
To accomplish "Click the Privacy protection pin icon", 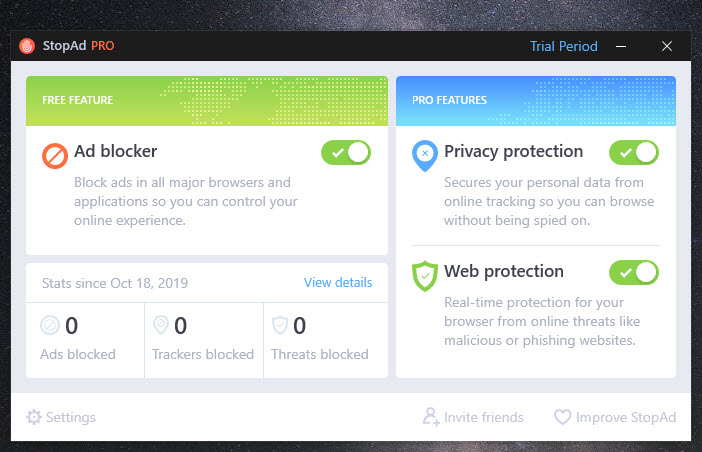I will pos(424,154).
